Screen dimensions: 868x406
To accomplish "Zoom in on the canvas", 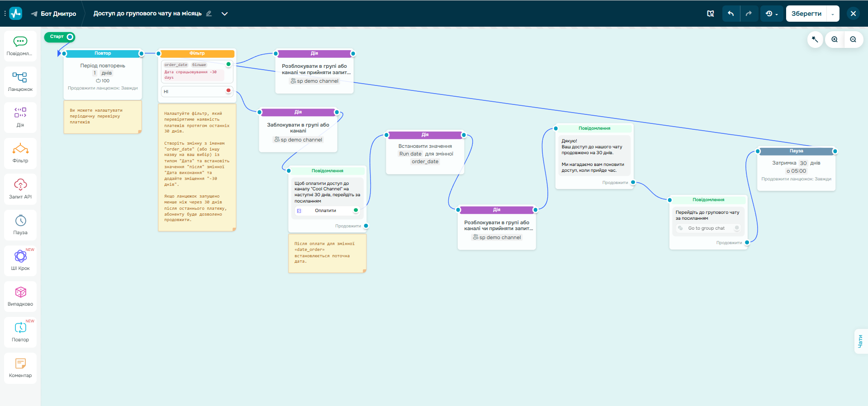I will pos(835,39).
